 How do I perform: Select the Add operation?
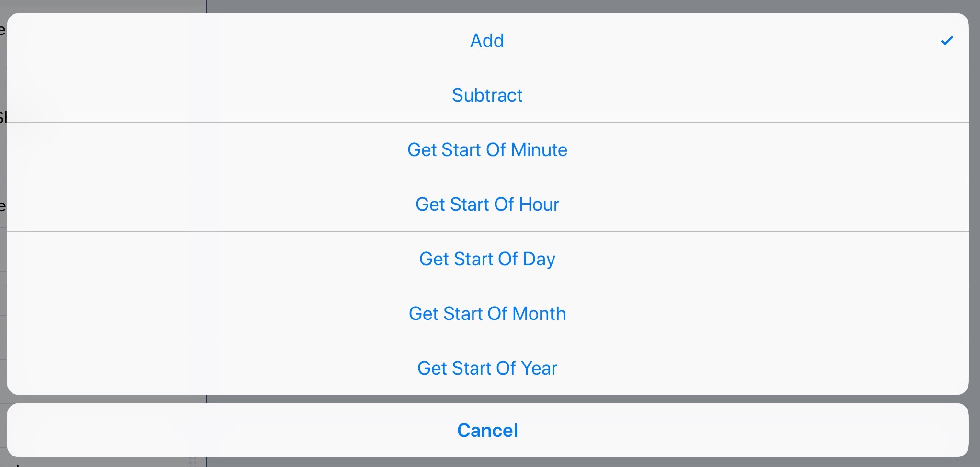[488, 41]
